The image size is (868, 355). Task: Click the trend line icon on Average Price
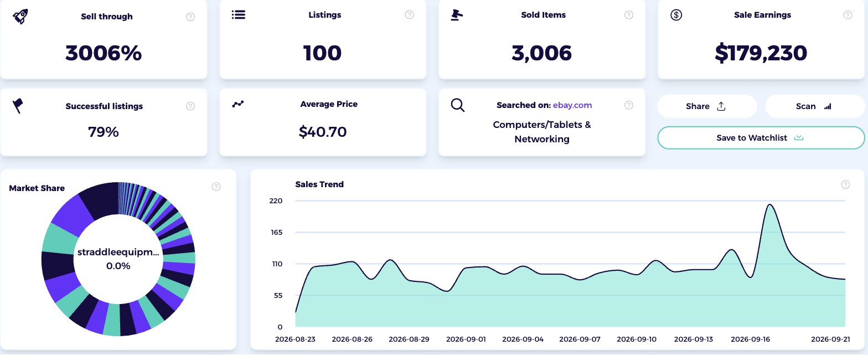click(x=238, y=104)
